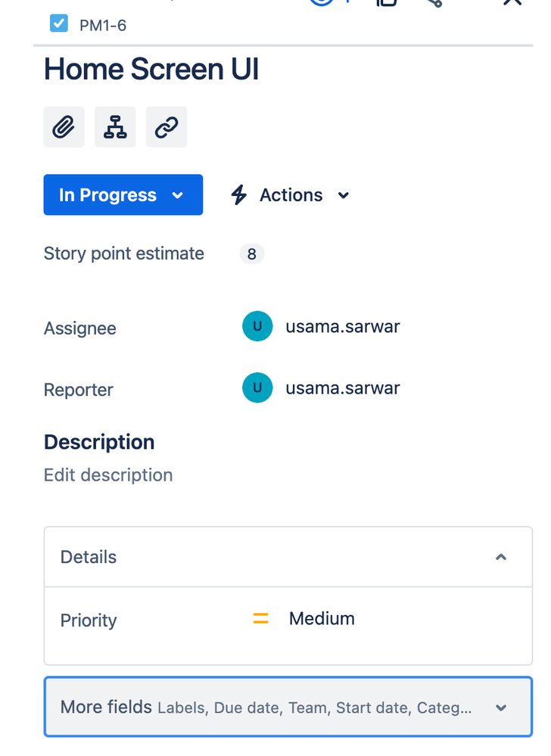Expand the More fields section
Image resolution: width=551 pixels, height=756 pixels.
pos(288,707)
